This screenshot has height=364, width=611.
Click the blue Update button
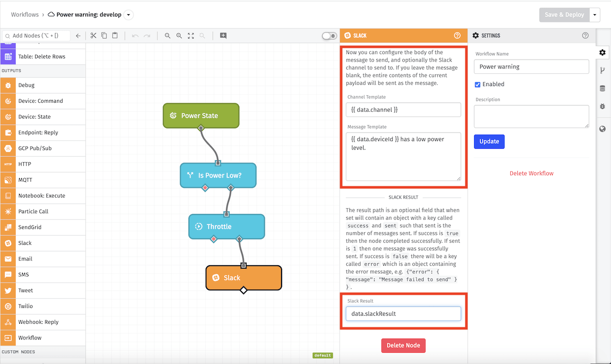[489, 142]
